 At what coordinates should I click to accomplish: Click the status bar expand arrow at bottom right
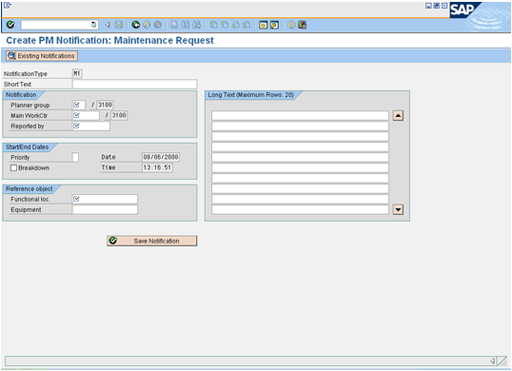coord(493,361)
